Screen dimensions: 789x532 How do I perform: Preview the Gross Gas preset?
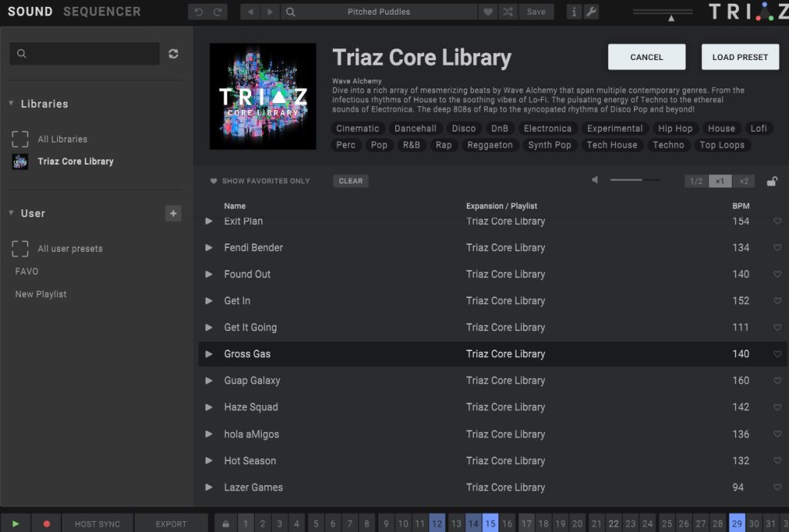(209, 354)
